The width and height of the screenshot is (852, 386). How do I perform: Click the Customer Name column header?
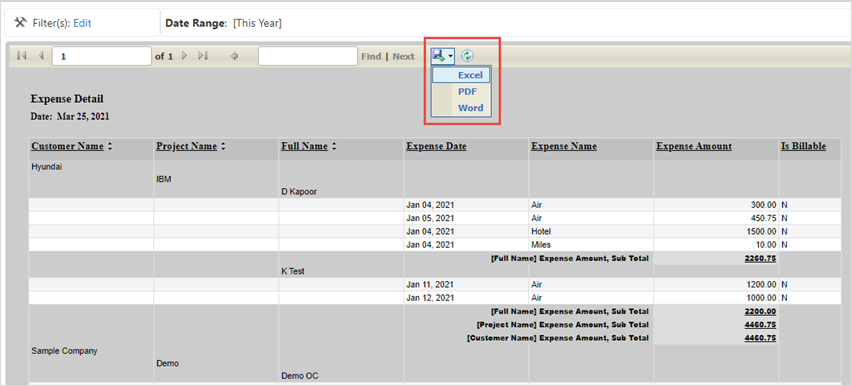67,146
